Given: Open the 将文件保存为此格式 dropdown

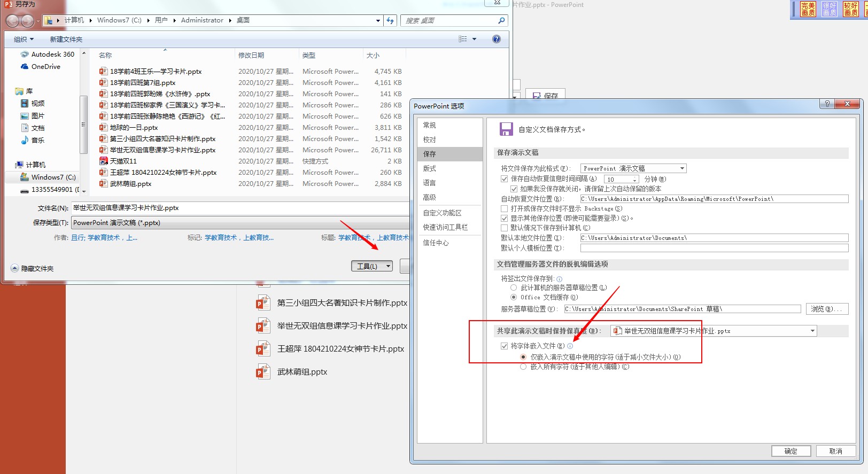Looking at the screenshot, I should coord(633,168).
